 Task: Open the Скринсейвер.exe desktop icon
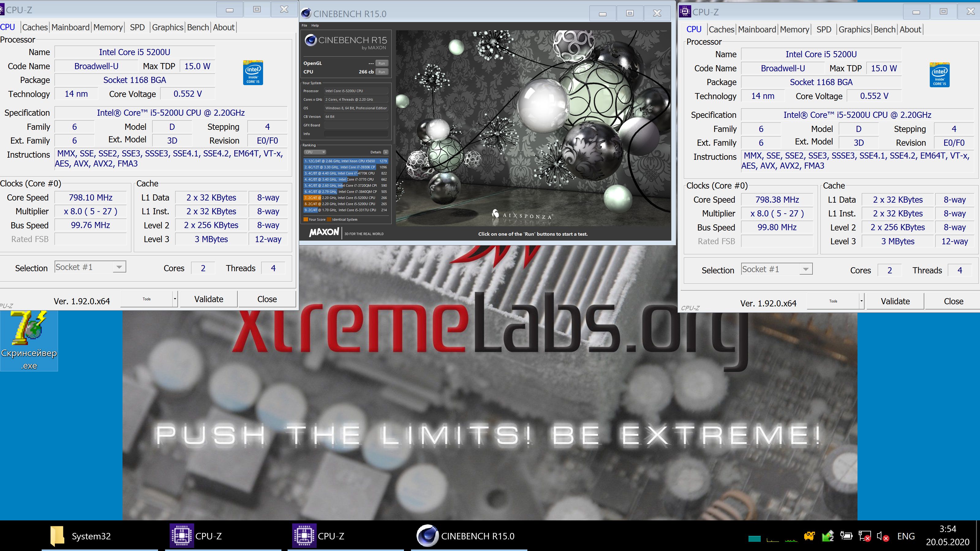tap(29, 340)
